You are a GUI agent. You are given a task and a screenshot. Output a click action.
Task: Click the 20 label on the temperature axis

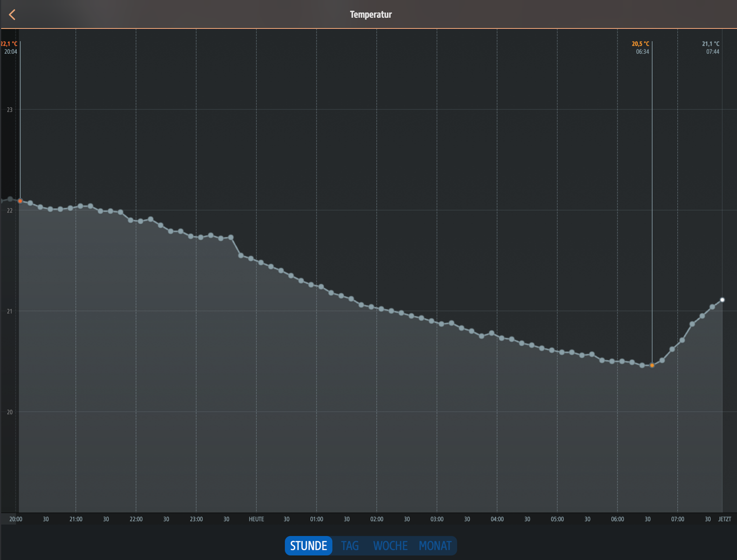(x=10, y=412)
